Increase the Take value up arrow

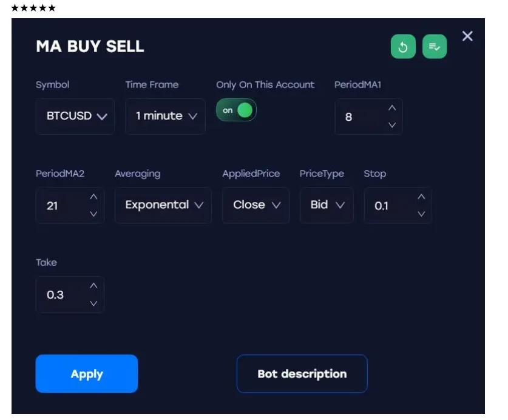pyautogui.click(x=93, y=286)
